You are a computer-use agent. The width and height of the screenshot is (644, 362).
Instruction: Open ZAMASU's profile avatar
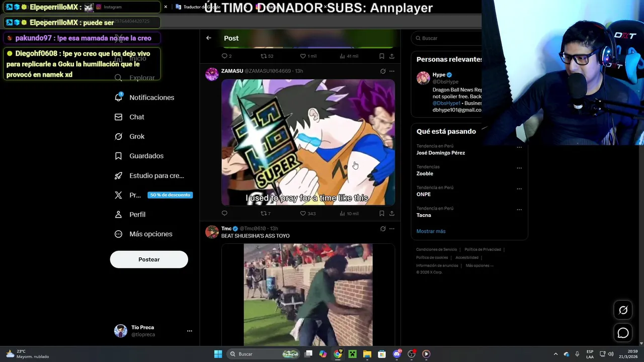[212, 74]
